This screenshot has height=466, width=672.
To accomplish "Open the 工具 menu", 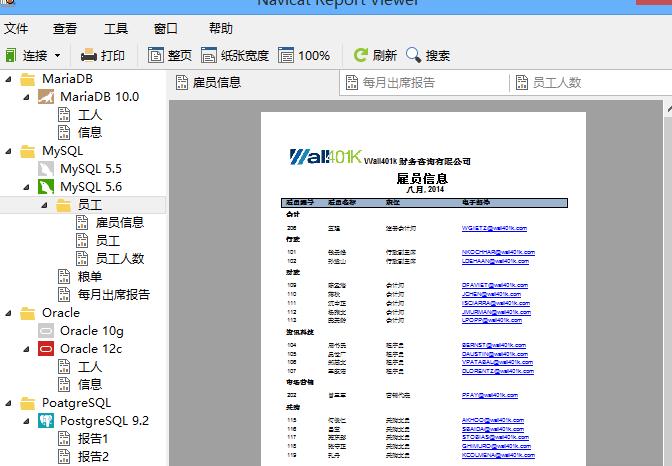I will [x=116, y=29].
